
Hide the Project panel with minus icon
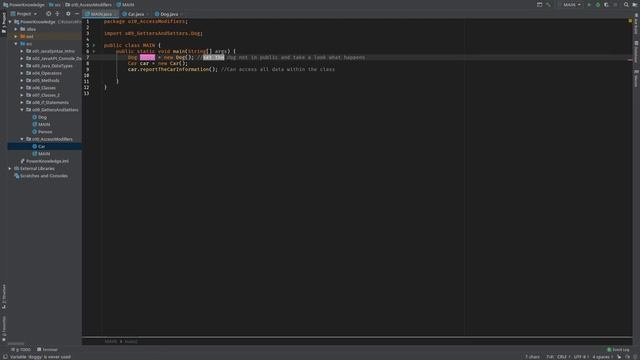[x=77, y=14]
